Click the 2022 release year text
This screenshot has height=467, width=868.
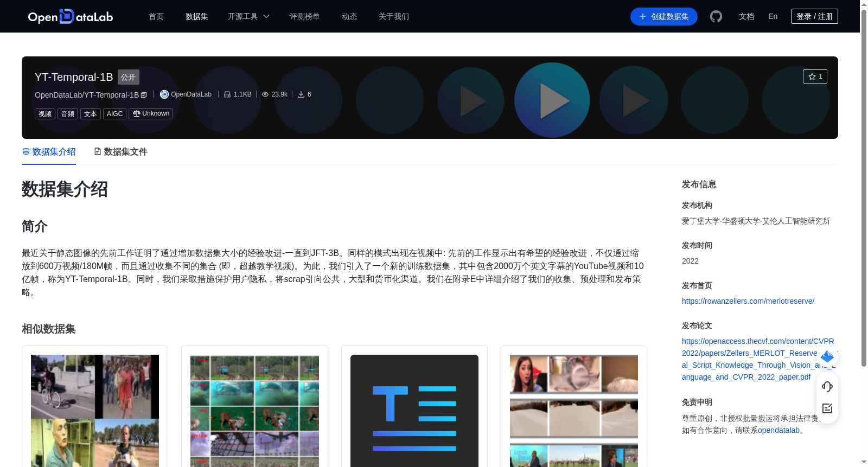click(690, 261)
